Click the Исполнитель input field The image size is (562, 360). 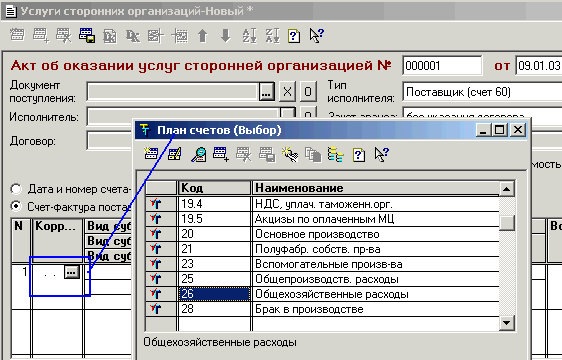click(182, 116)
